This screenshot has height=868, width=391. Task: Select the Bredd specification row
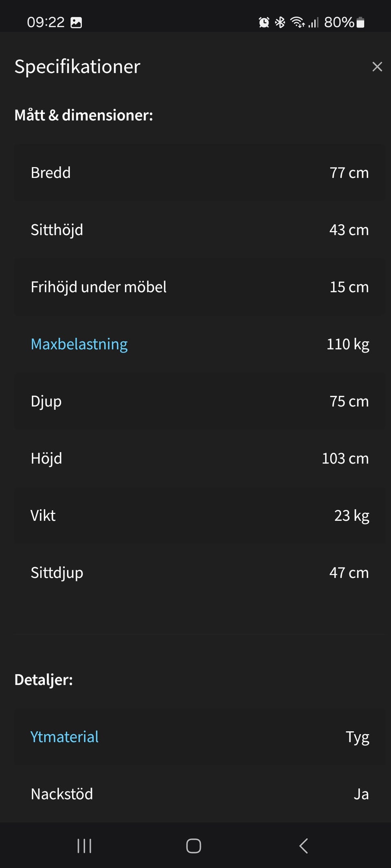[200, 173]
